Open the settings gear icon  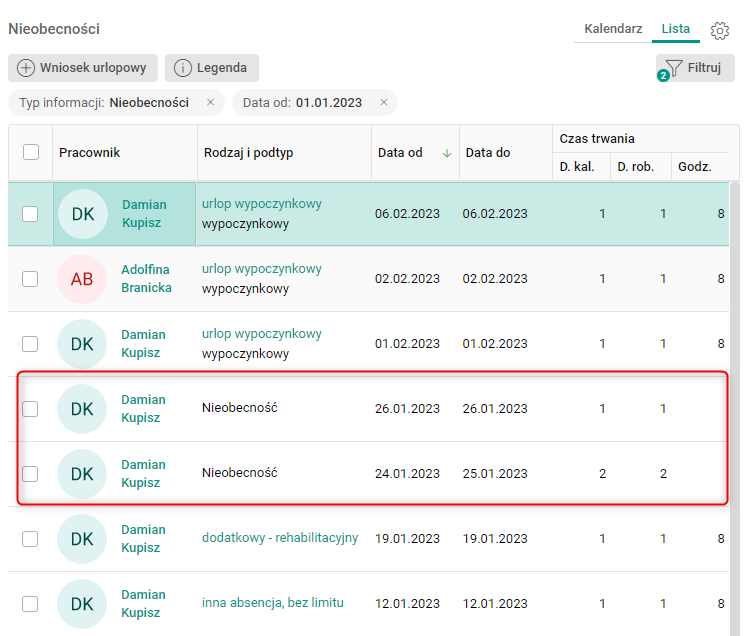click(x=720, y=30)
